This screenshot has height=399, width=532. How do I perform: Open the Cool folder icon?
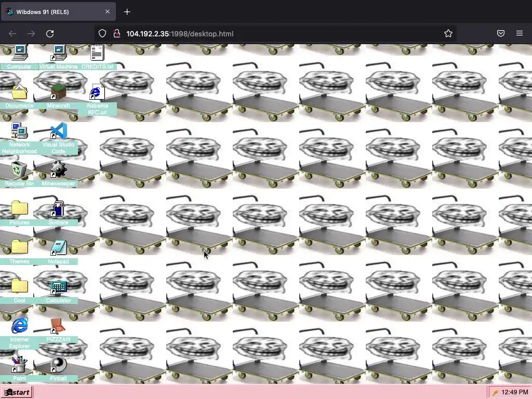(19, 287)
